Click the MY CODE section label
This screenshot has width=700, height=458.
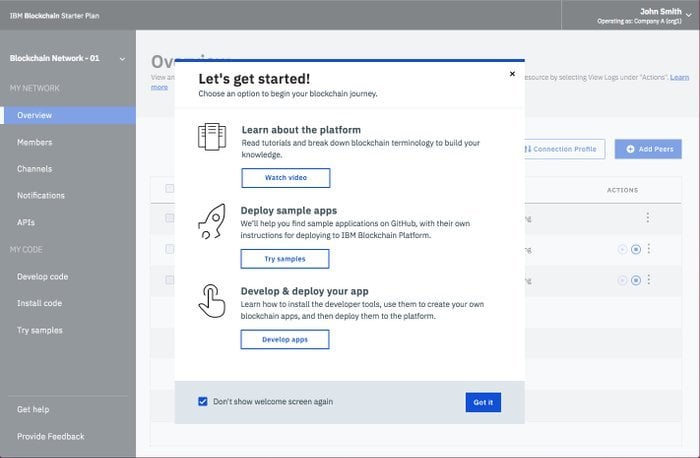point(26,250)
